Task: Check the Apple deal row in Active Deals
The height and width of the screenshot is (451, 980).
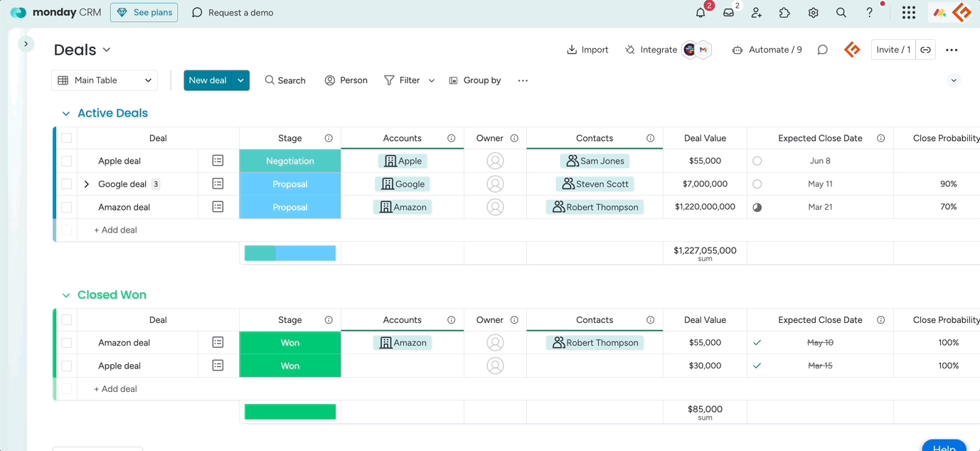Action: [66, 161]
